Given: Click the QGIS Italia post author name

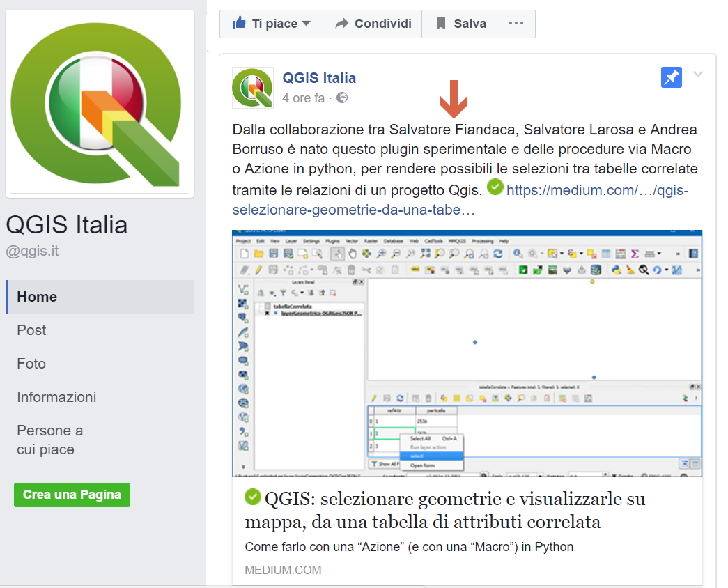Looking at the screenshot, I should [x=319, y=78].
